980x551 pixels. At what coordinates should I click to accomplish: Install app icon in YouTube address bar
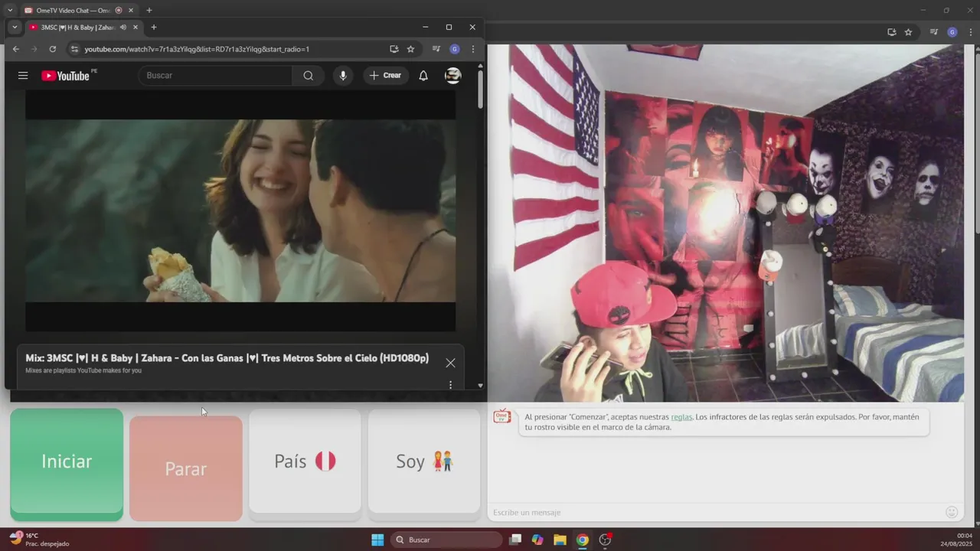pyautogui.click(x=394, y=49)
